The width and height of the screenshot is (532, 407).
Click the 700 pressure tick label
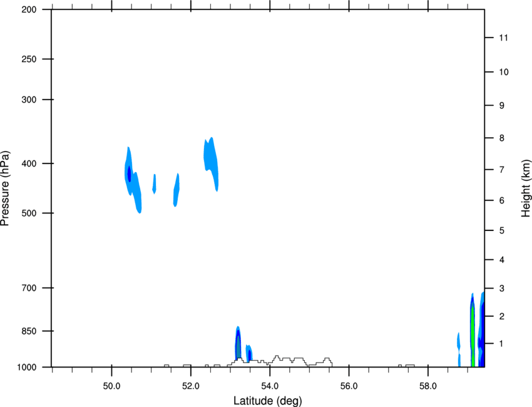coord(29,288)
